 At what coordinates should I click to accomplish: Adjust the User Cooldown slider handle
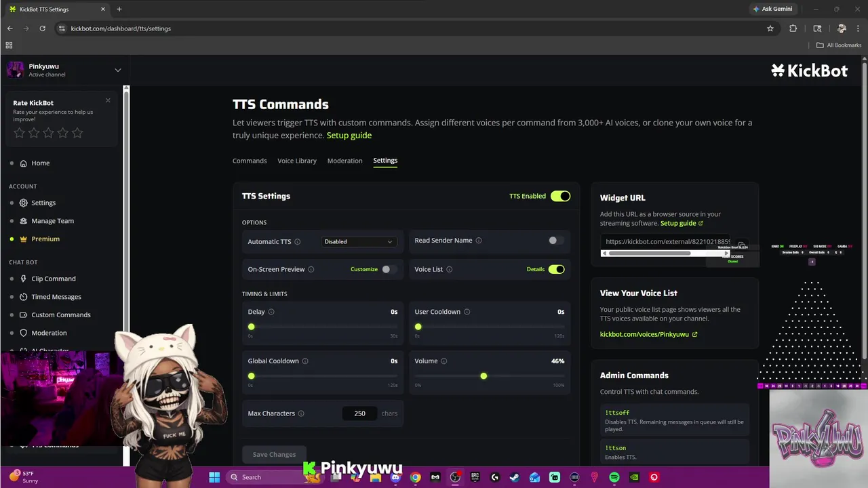tap(418, 327)
